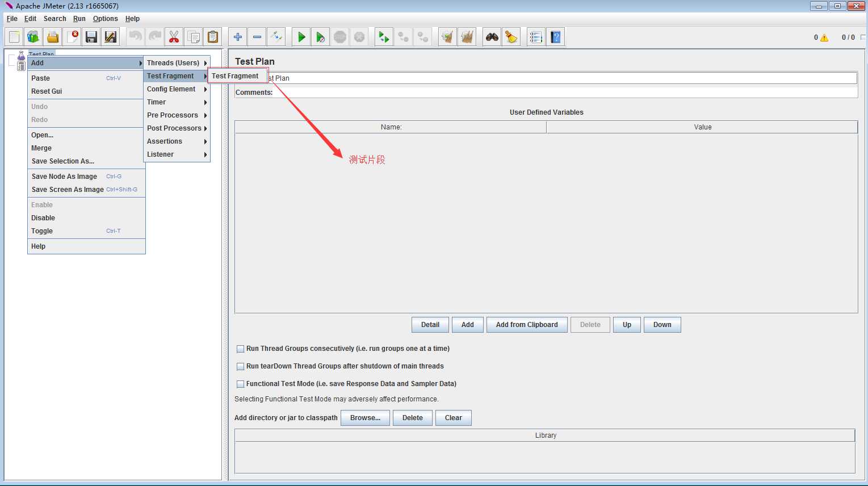This screenshot has height=486, width=868.
Task: Click the Value column header
Action: point(702,127)
